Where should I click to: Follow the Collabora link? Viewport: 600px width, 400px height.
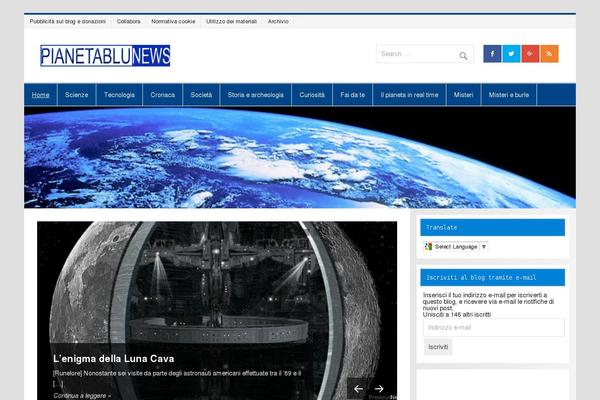tap(129, 21)
